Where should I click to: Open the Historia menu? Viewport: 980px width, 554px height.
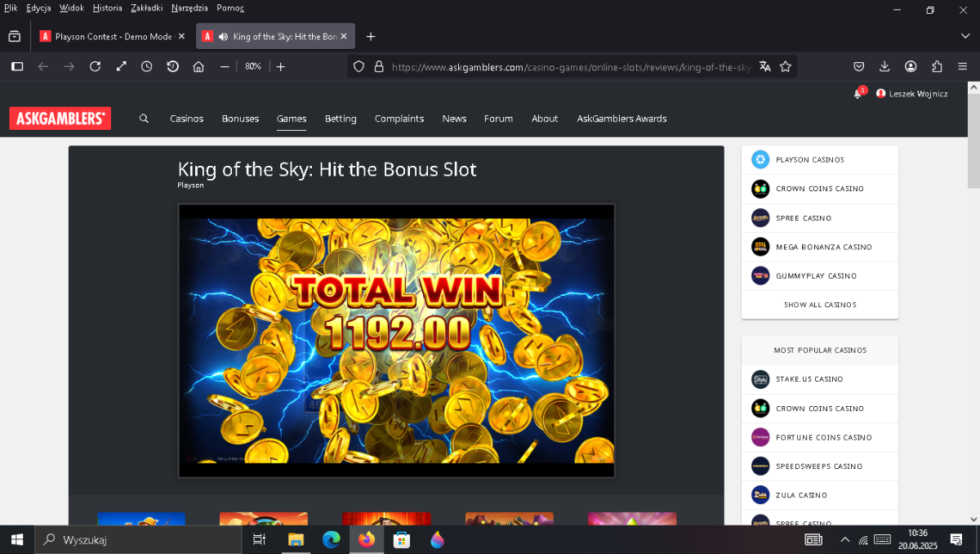pyautogui.click(x=108, y=8)
